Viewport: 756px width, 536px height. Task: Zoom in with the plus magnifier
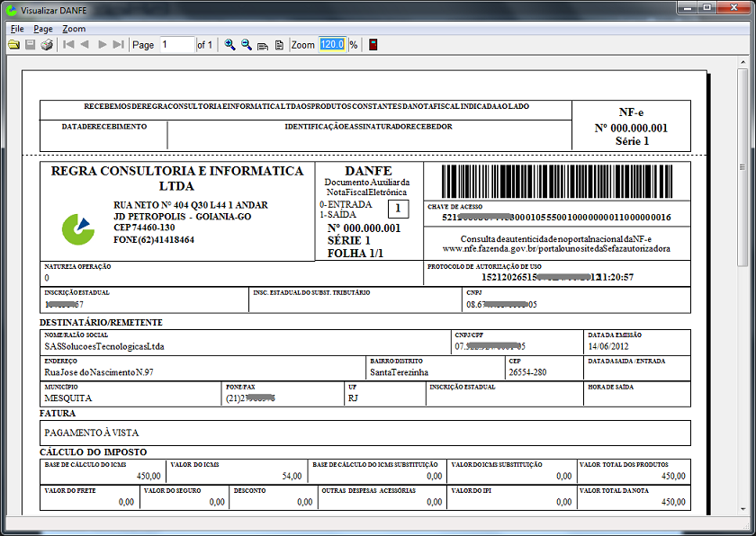click(230, 45)
